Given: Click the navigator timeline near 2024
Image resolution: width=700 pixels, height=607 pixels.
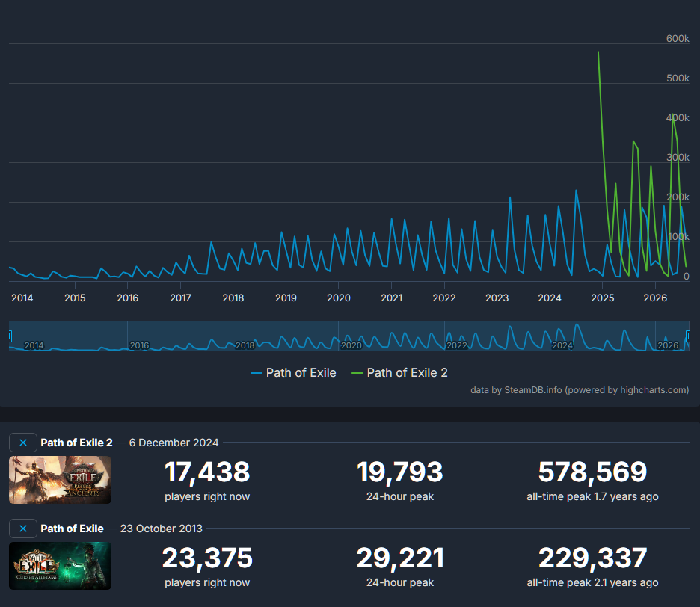Looking at the screenshot, I should click(x=562, y=345).
